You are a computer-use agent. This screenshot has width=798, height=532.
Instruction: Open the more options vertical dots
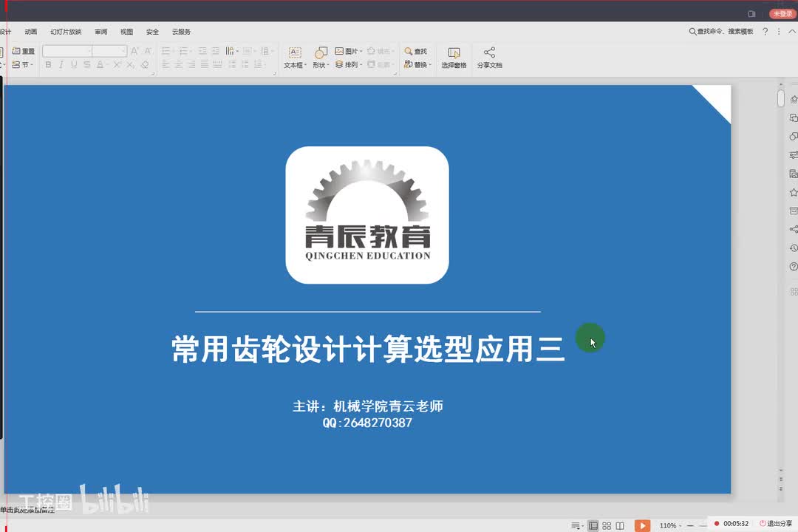(x=779, y=32)
